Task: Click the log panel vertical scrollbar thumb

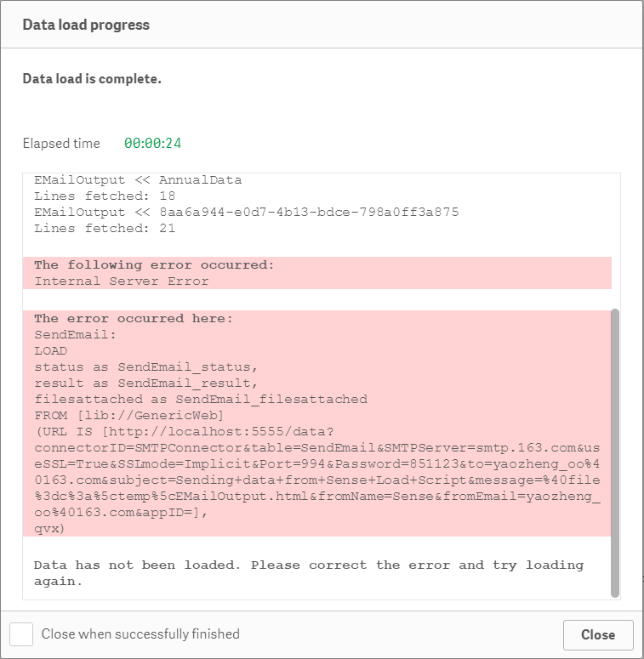Action: pyautogui.click(x=615, y=452)
